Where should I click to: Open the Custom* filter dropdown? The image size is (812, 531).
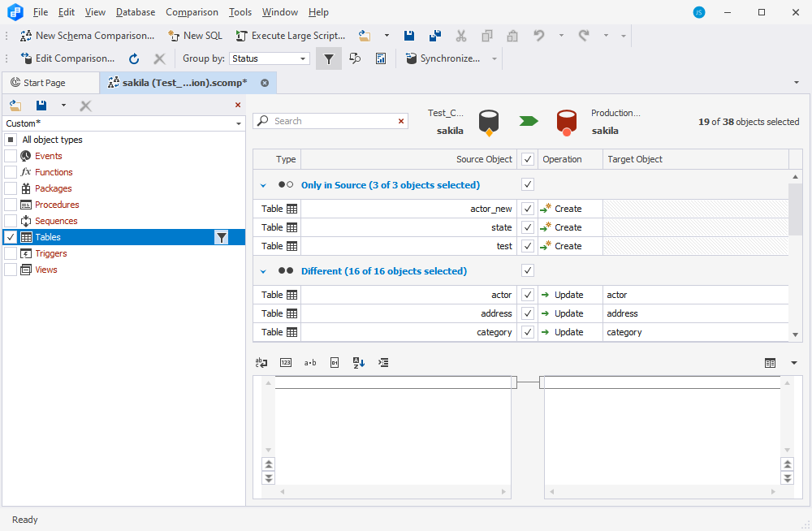239,123
